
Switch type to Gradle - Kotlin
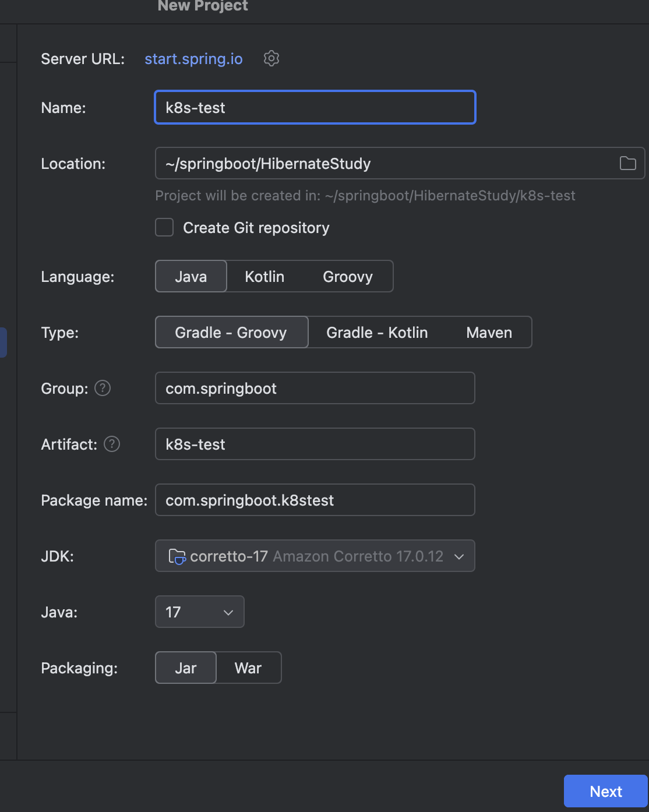click(x=377, y=333)
